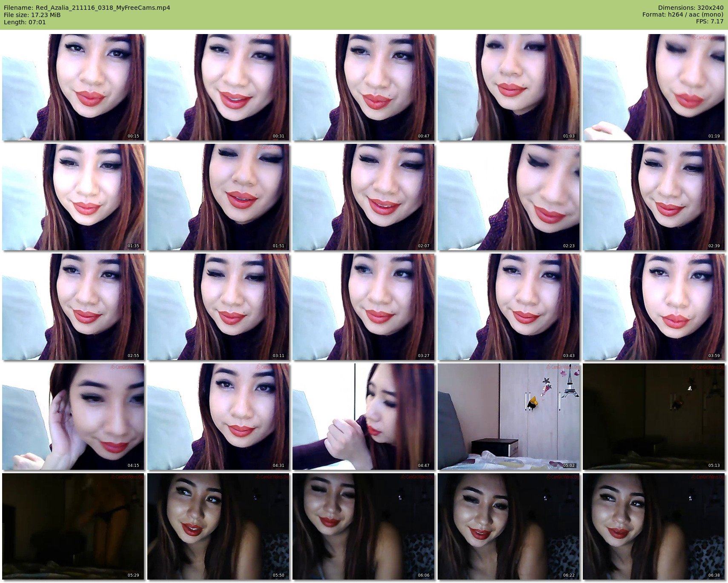Image resolution: width=728 pixels, height=583 pixels.
Task: Select the 01:35 thumbnail
Action: coord(73,197)
